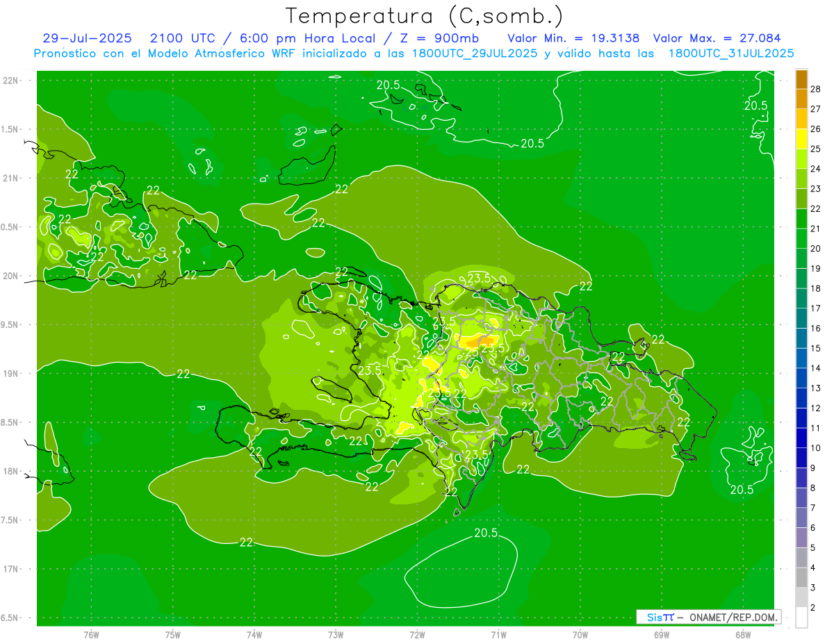
Task: Pick the green swatch between 21 and 22
Action: [x=801, y=219]
